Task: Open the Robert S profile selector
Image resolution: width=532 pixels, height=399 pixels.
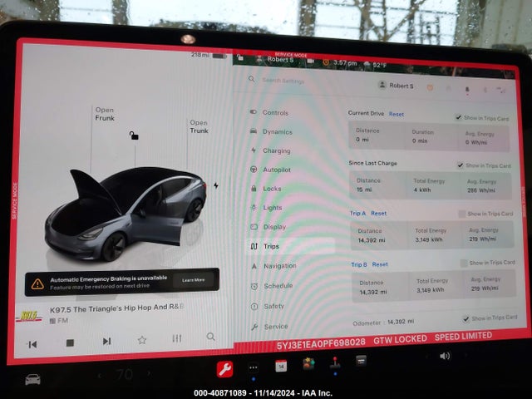Action: (396, 85)
